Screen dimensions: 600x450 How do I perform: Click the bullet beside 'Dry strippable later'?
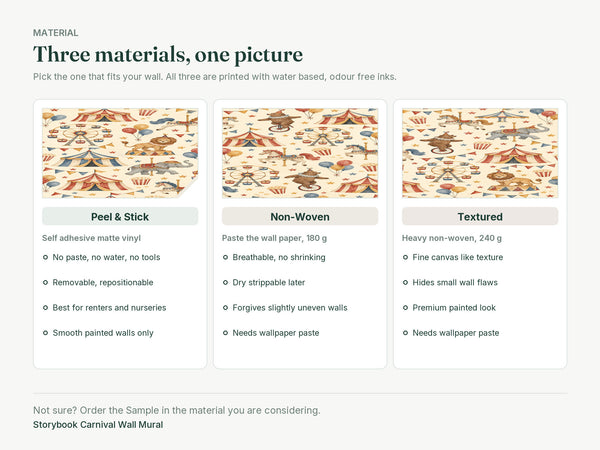pyautogui.click(x=225, y=282)
